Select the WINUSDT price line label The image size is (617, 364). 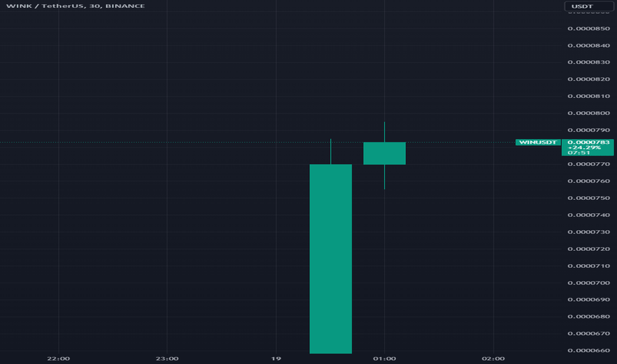538,142
